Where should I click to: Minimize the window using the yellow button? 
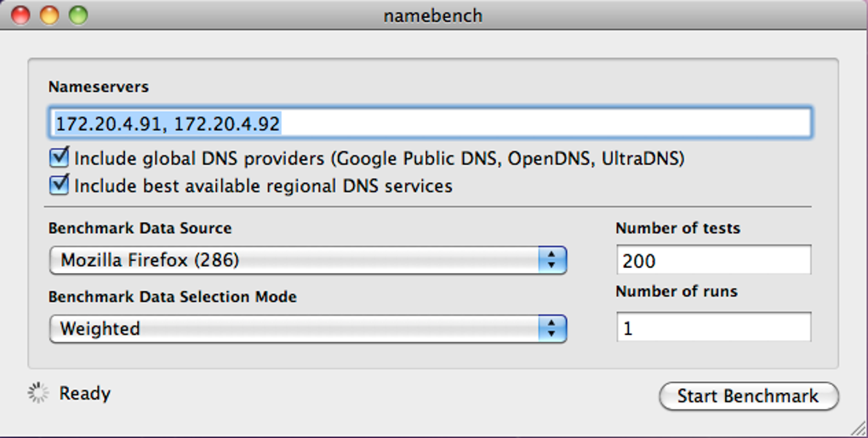(49, 15)
